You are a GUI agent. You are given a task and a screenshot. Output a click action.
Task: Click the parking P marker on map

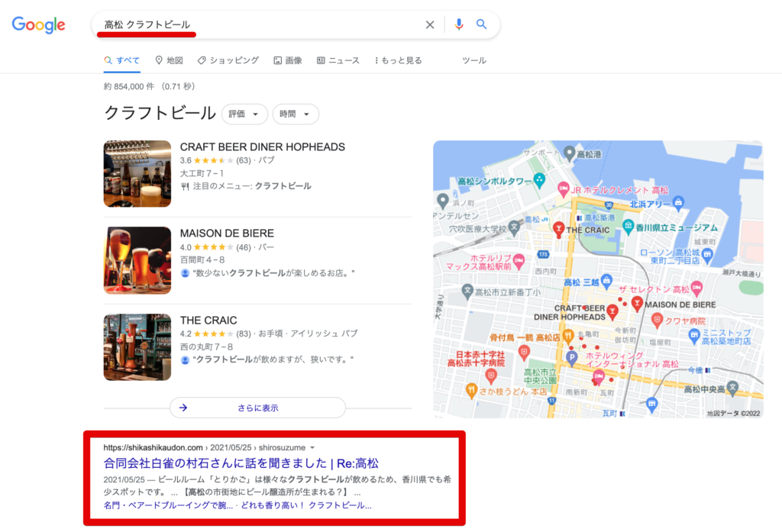tap(571, 357)
